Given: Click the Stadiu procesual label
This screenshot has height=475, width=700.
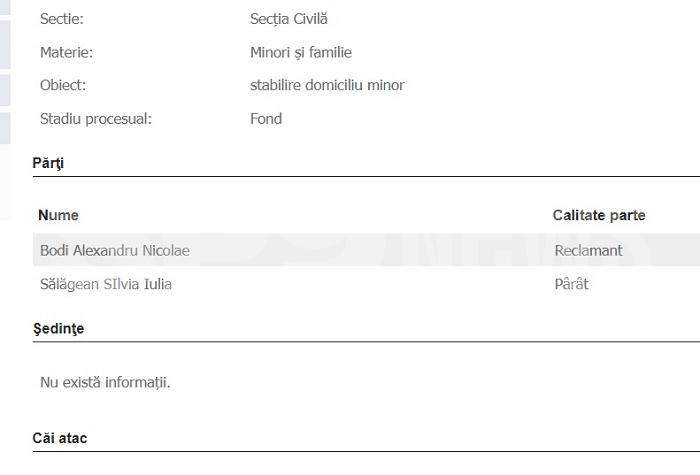Looking at the screenshot, I should [95, 118].
